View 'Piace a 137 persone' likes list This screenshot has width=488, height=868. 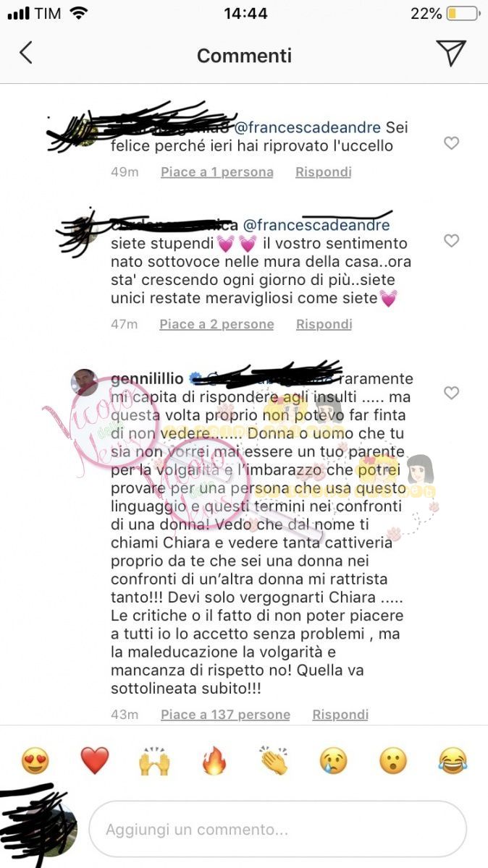(x=225, y=715)
